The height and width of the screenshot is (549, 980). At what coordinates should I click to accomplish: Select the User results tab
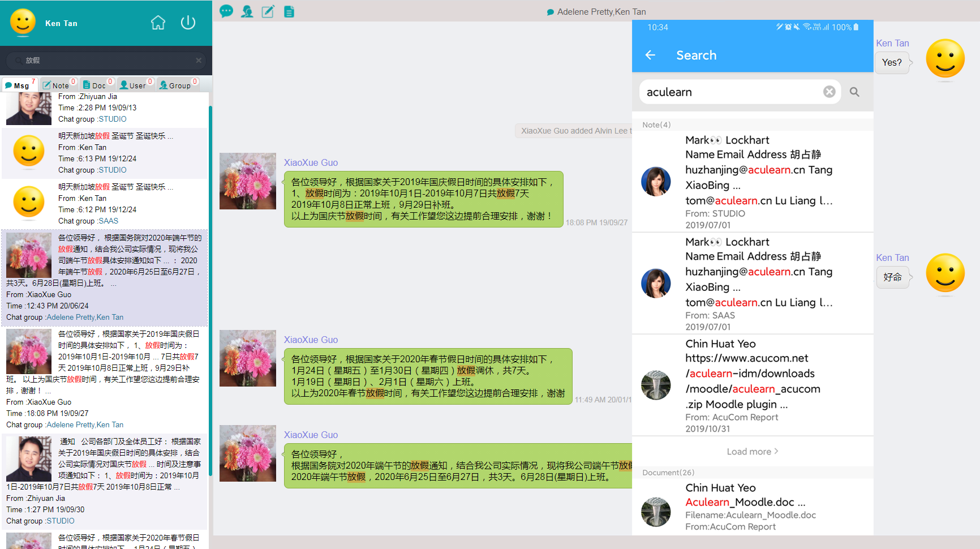136,85
